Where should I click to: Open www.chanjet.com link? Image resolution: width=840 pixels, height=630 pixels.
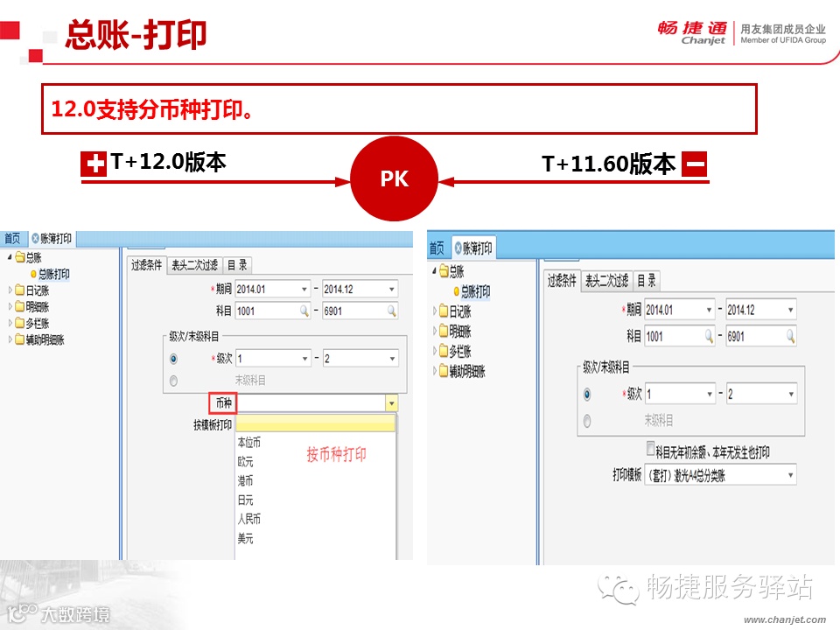(785, 619)
